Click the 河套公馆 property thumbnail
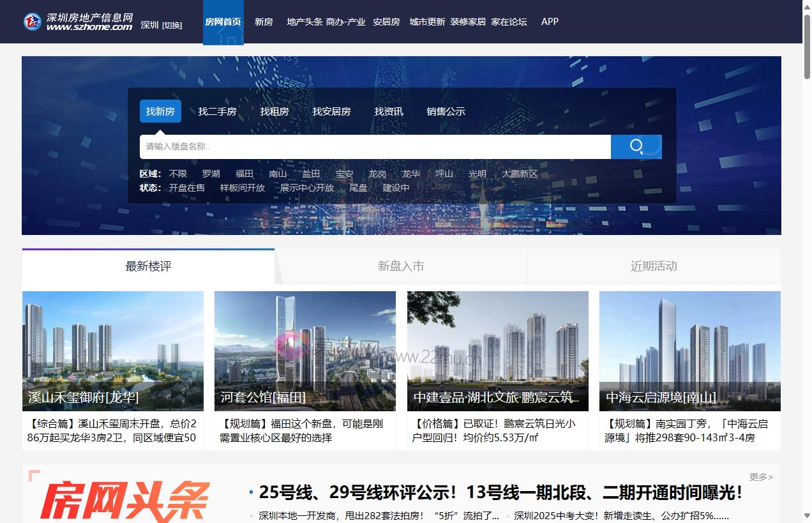This screenshot has height=523, width=812. pos(304,351)
